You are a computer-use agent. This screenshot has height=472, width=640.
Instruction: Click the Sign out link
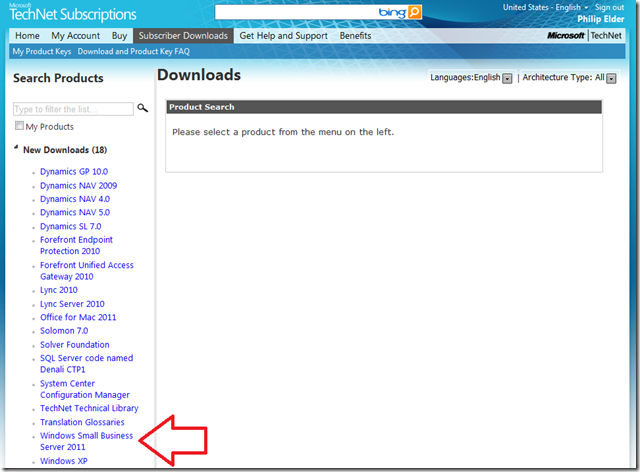click(609, 7)
